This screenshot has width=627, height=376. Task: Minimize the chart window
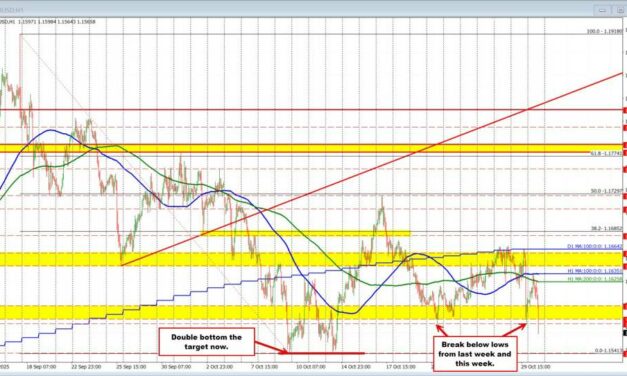602,10
